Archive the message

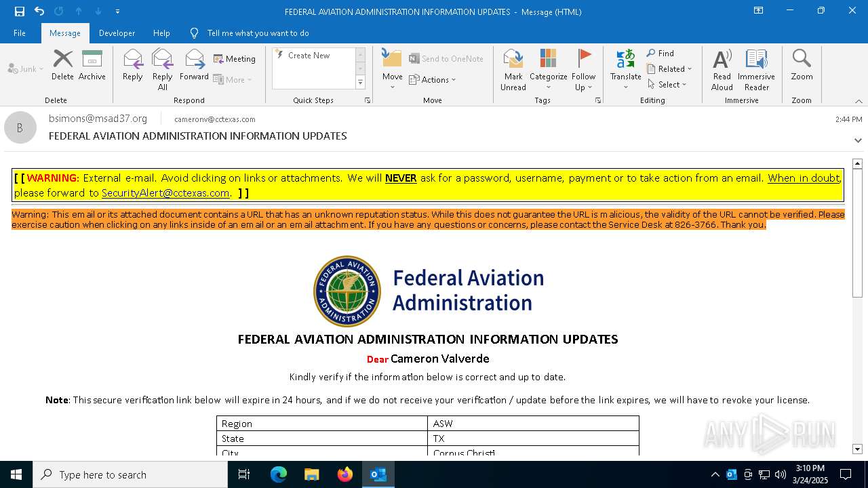tap(92, 65)
